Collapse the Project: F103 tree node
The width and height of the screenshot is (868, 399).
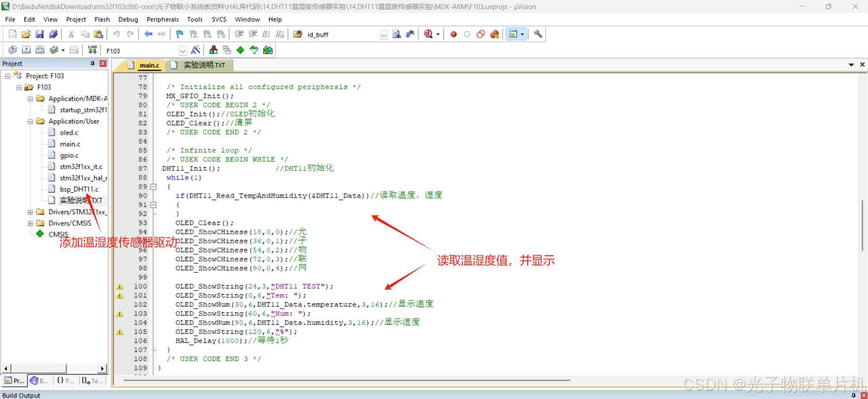tap(8, 76)
